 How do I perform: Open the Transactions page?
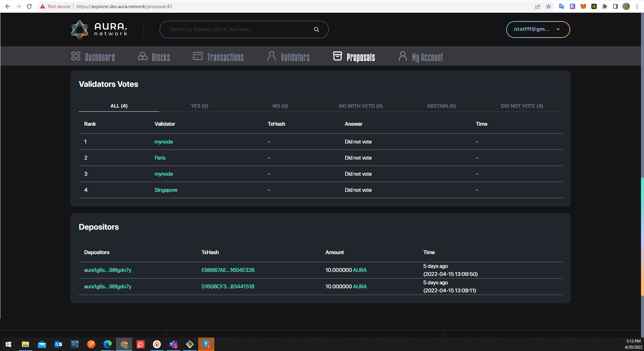218,57
